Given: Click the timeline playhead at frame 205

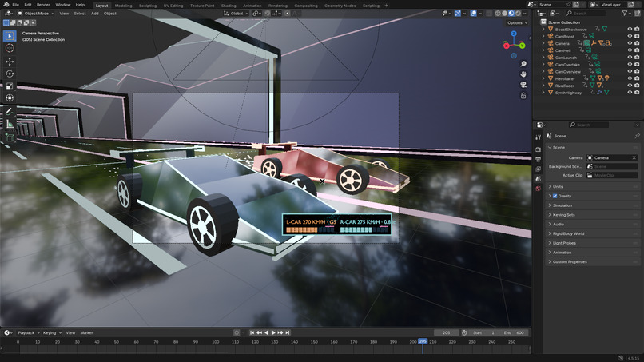Looking at the screenshot, I should coord(423,341).
